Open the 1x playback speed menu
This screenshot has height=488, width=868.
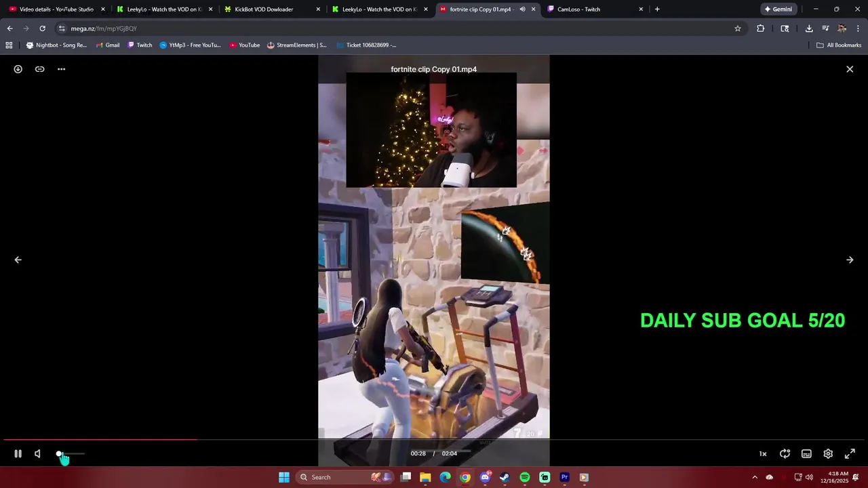click(763, 454)
